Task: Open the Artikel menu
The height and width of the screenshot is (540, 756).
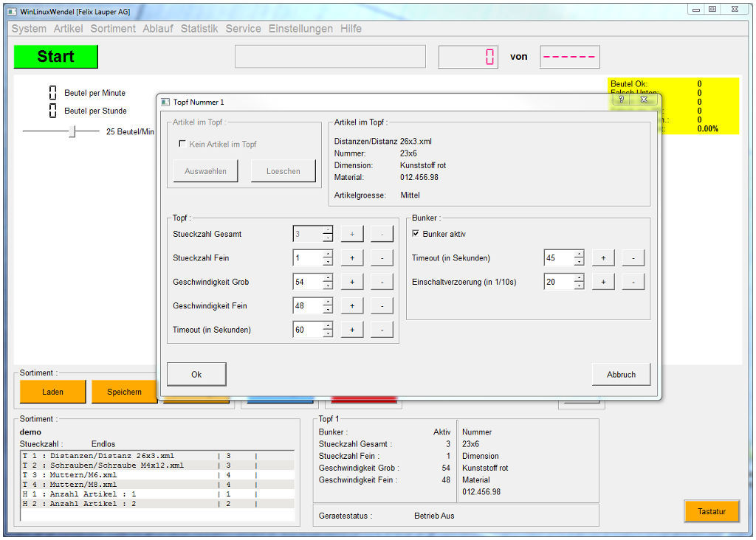Action: (68, 29)
